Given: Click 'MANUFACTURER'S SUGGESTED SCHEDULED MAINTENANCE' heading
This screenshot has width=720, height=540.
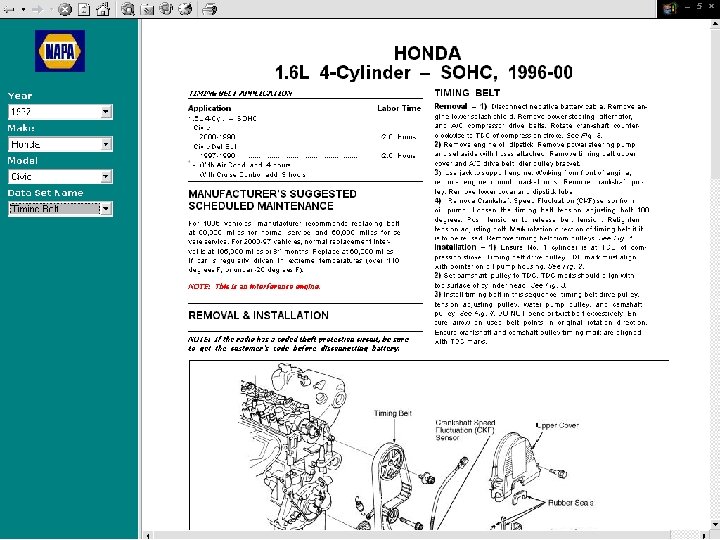Looking at the screenshot, I should (x=272, y=200).
